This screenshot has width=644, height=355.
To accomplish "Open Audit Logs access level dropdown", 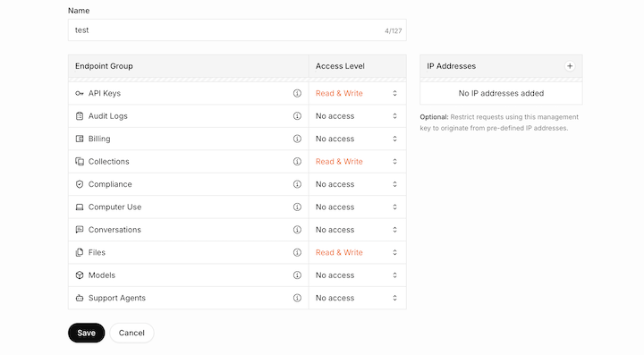I will tap(357, 116).
